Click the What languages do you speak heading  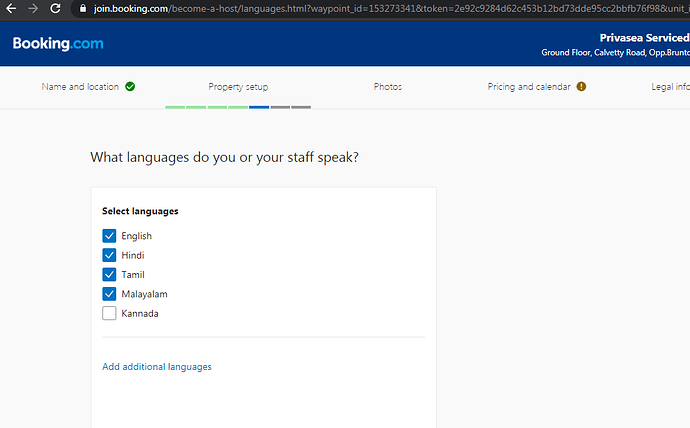pyautogui.click(x=224, y=157)
